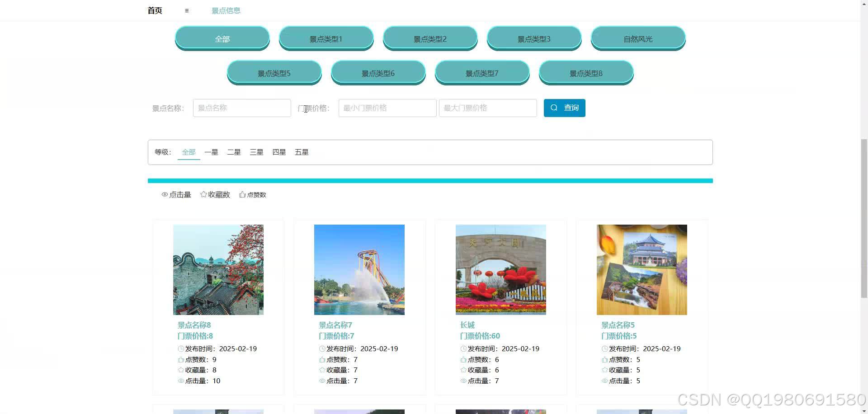Image resolution: width=868 pixels, height=414 pixels.
Task: Select the 五星 rating filter
Action: pos(302,152)
